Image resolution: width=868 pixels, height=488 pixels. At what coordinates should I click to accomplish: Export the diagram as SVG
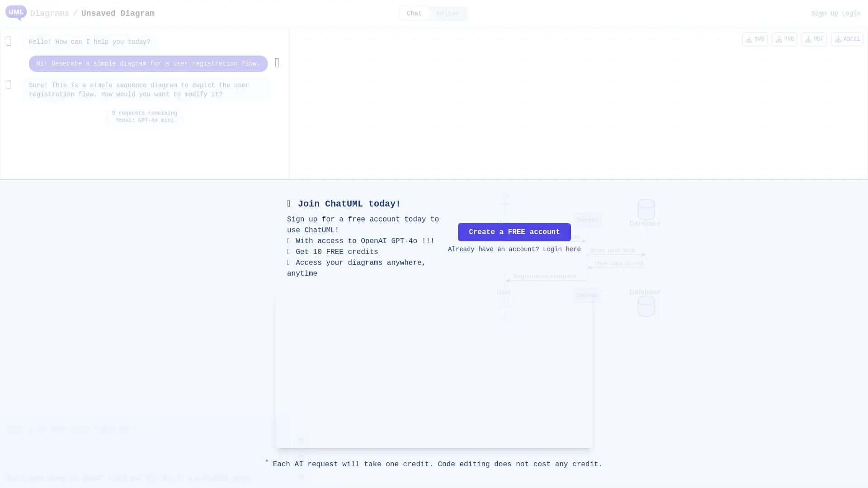point(754,39)
